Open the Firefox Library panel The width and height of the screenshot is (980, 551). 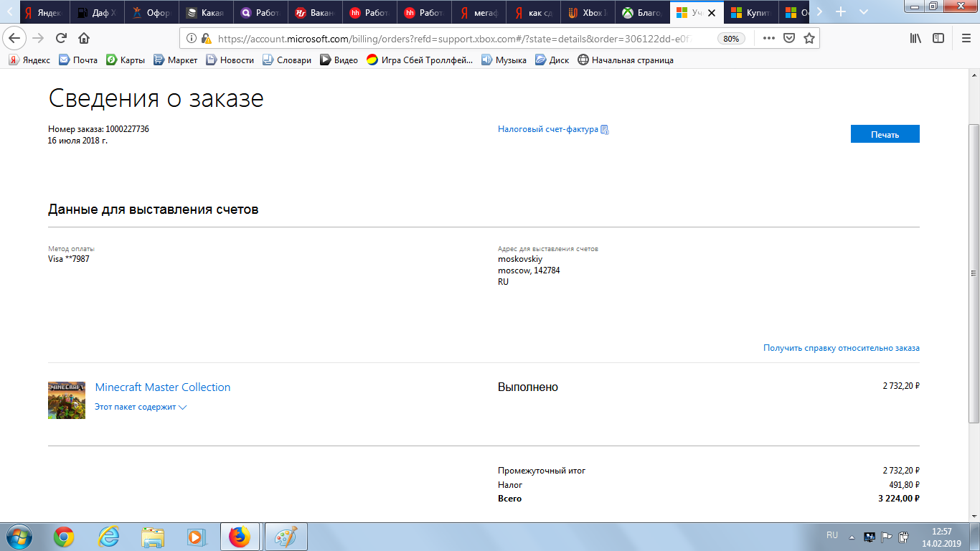point(915,39)
